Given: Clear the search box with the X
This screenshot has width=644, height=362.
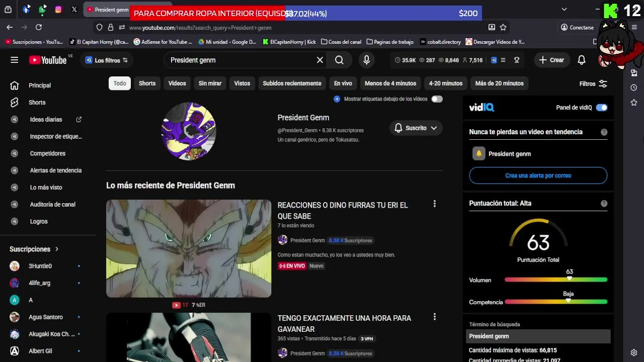Looking at the screenshot, I should pos(319,60).
